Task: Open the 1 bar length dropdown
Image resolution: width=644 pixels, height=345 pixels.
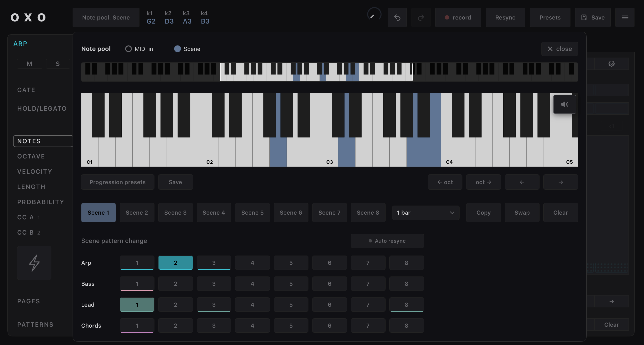Action: (426, 213)
